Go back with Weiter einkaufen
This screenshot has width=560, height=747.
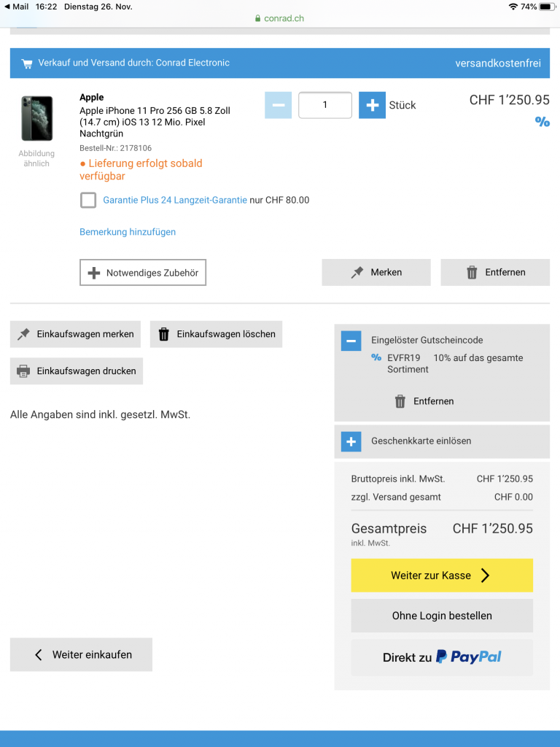pos(81,654)
